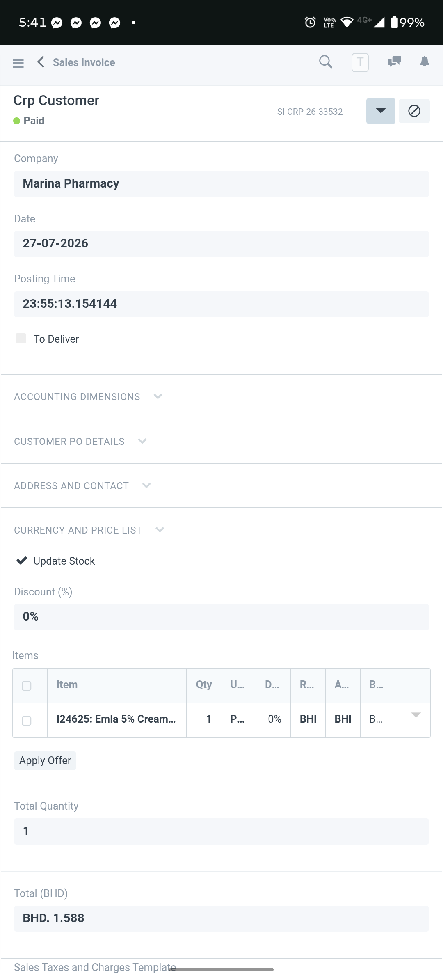Expand the Accounting Dimensions section
This screenshot has width=443, height=980.
point(88,397)
